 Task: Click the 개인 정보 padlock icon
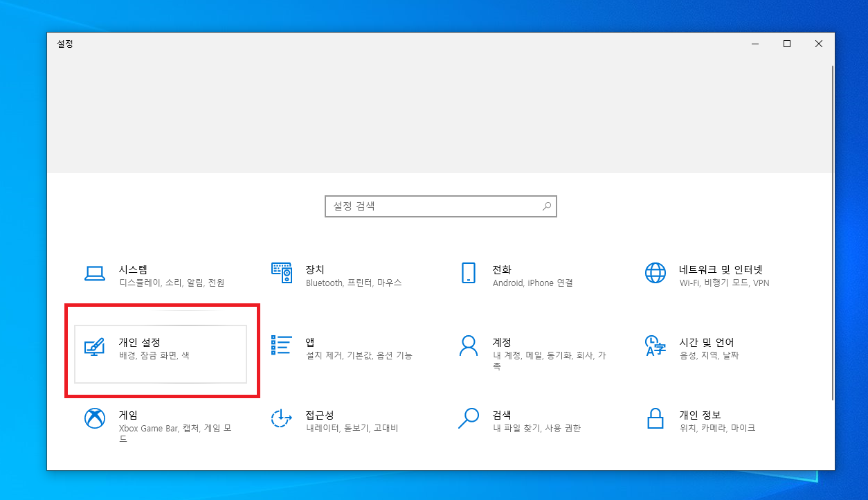pyautogui.click(x=655, y=418)
